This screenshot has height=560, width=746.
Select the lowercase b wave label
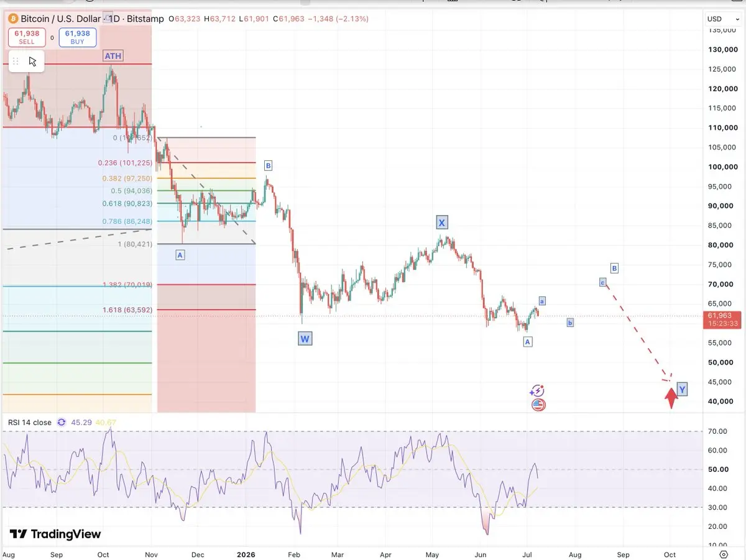pos(571,323)
